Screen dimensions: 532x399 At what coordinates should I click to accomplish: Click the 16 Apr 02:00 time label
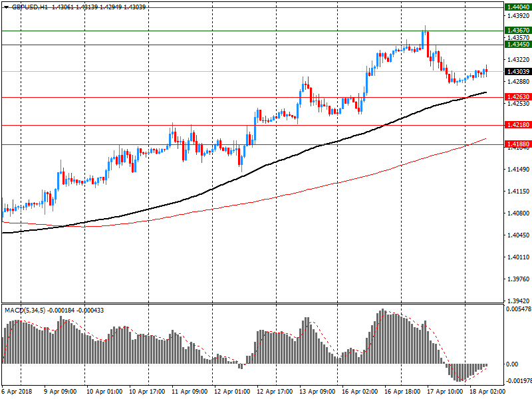[360, 391]
